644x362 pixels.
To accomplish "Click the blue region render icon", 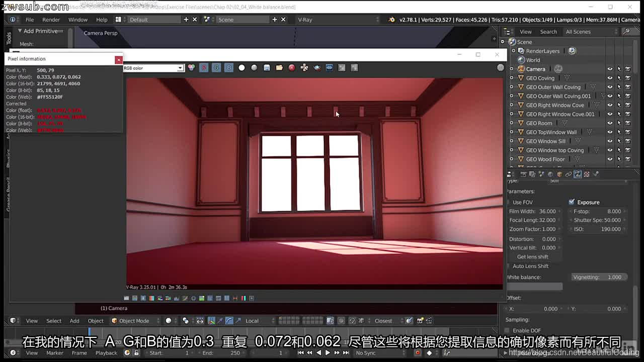I will pos(330,67).
